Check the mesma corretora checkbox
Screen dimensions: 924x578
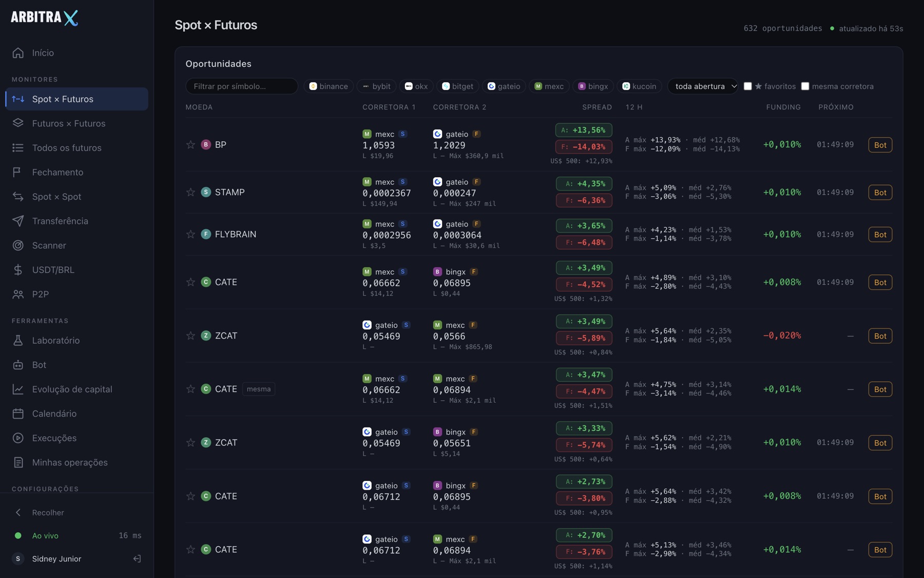coord(805,86)
